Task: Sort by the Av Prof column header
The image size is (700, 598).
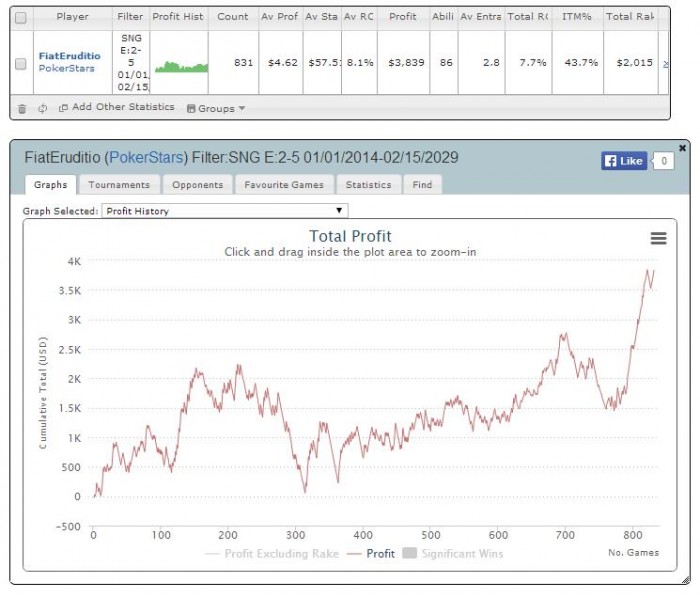Action: click(280, 17)
